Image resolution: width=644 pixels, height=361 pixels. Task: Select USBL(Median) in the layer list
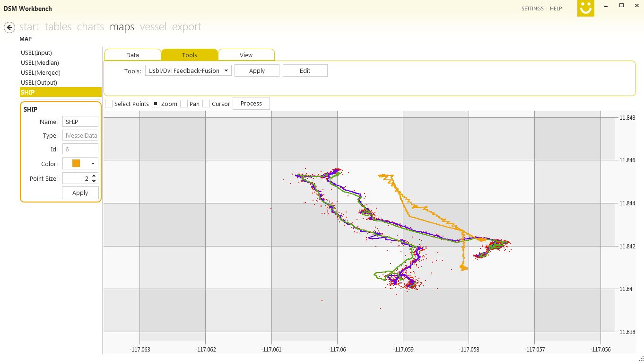[x=40, y=62]
